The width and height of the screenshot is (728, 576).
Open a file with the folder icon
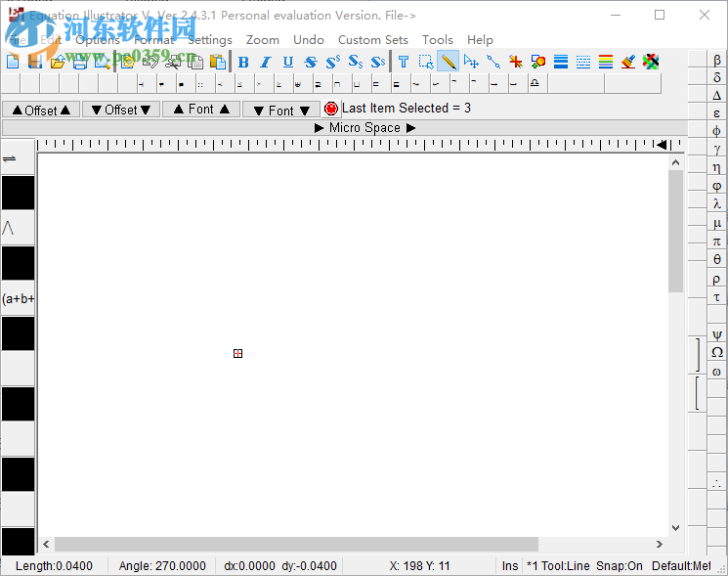58,62
